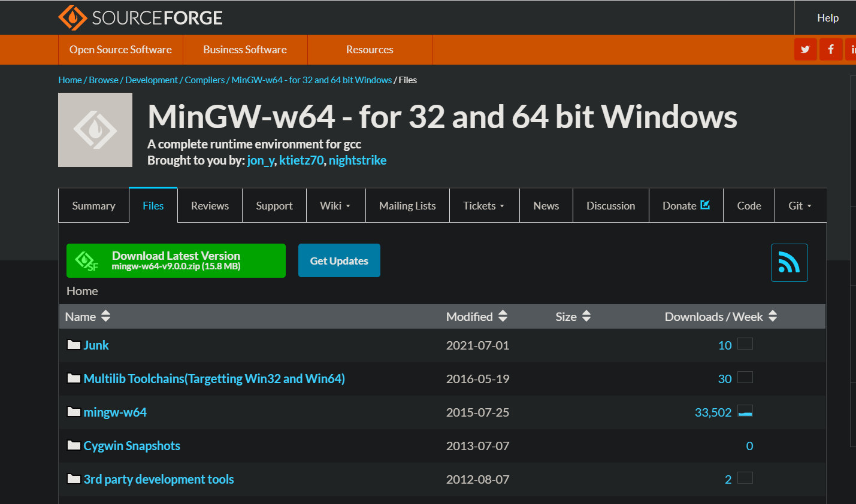Click Download Latest Version button
Screen dimensions: 856x504
tap(176, 260)
